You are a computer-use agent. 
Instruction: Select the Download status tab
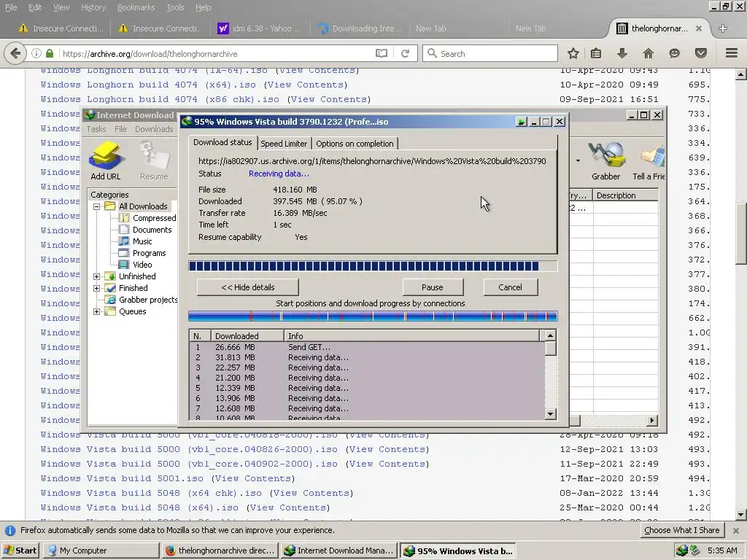tap(222, 142)
